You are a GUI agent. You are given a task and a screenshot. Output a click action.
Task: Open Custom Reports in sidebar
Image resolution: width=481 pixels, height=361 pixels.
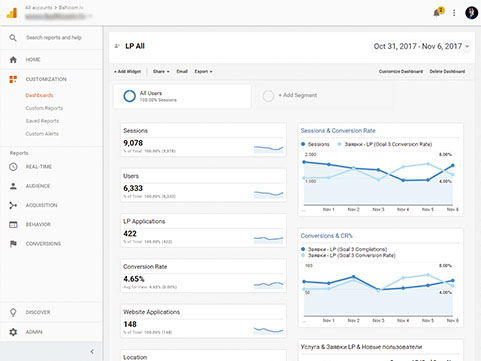coord(44,108)
